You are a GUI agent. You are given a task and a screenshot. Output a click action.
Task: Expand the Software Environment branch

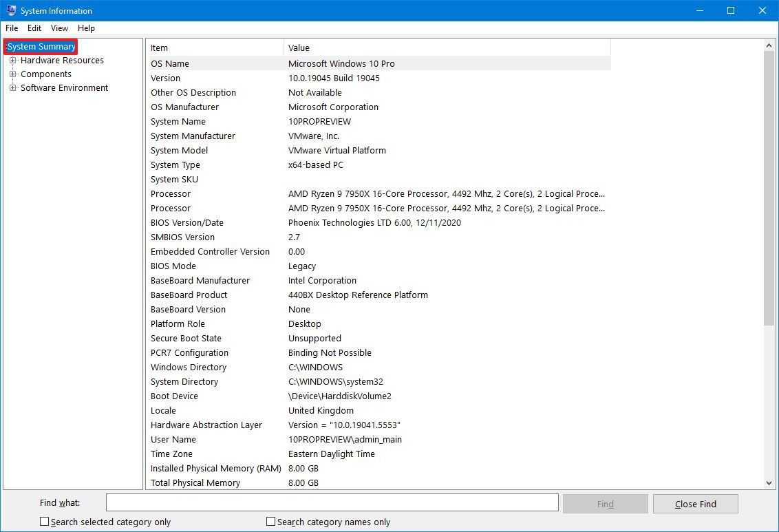pos(12,87)
